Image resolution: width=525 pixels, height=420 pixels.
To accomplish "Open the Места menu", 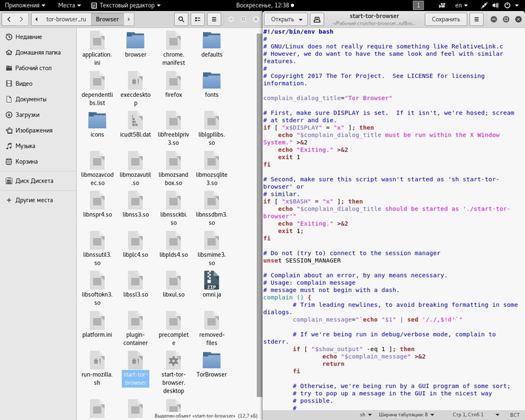I will (70, 5).
